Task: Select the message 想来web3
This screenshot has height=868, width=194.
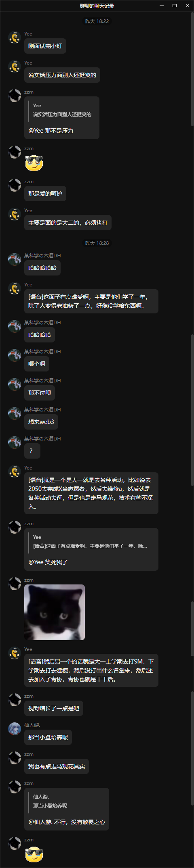Action: pos(41,422)
